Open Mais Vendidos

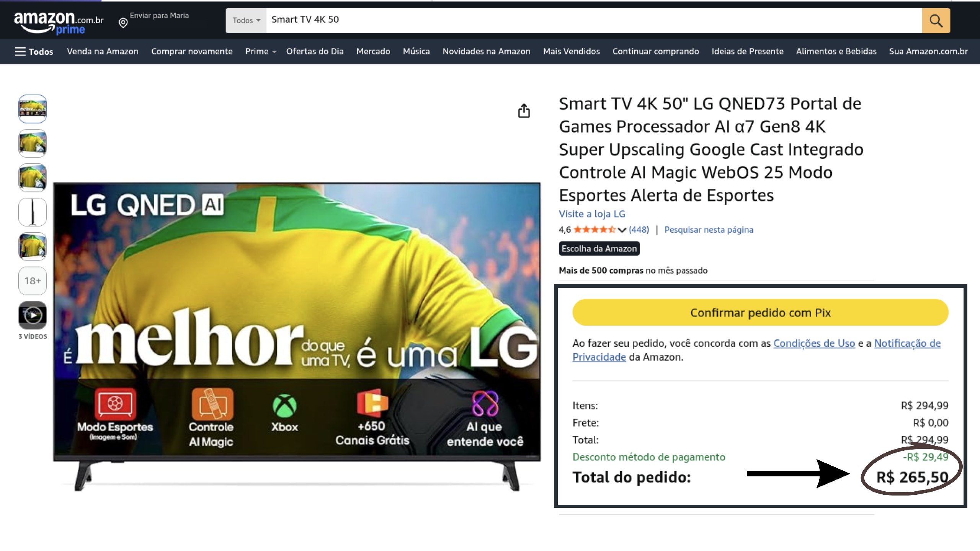(571, 51)
